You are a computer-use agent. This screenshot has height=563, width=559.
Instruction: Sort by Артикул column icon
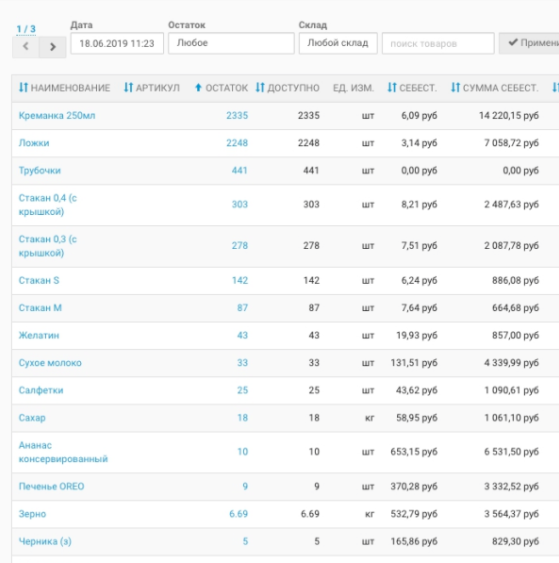coord(128,87)
